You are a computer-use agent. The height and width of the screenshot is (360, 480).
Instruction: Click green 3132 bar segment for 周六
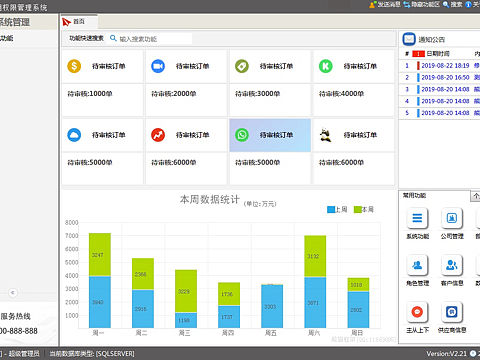point(315,256)
